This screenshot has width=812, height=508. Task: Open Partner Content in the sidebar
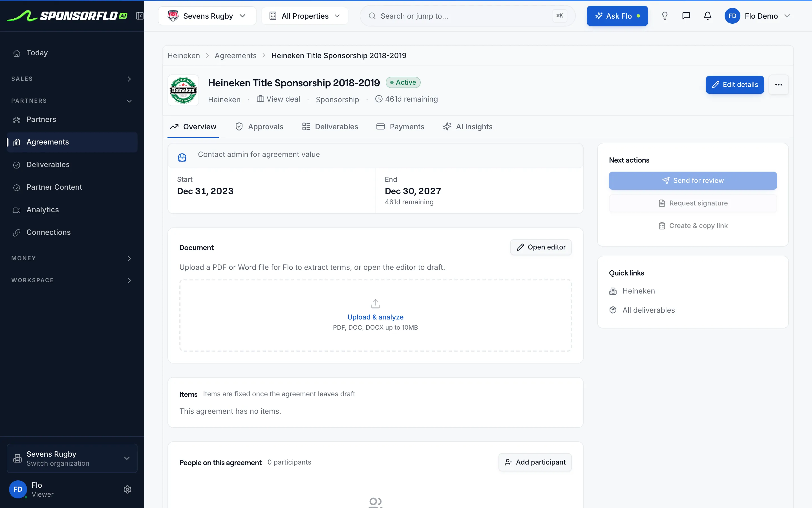click(x=72, y=187)
